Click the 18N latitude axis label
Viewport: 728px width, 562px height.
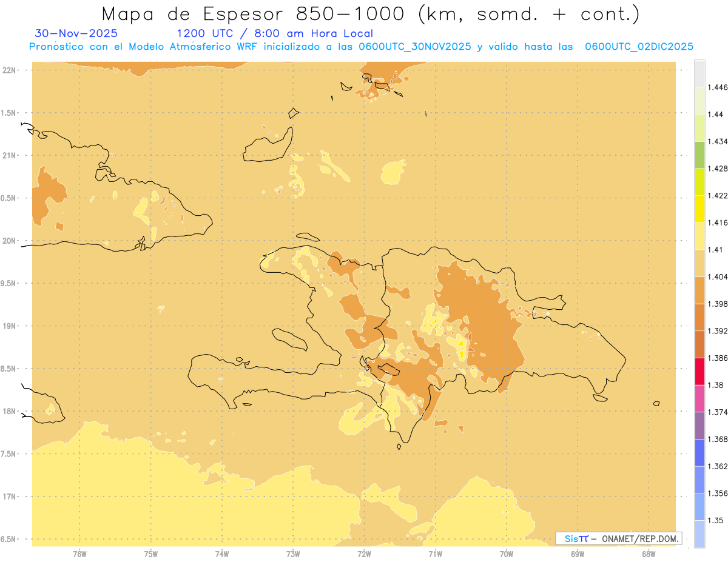[x=9, y=411]
